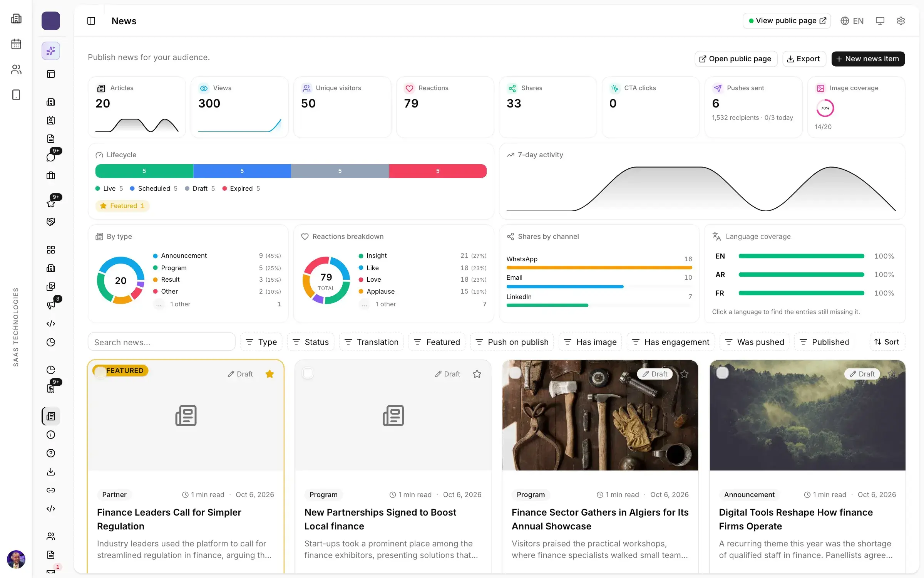Expand the Status filter dropdown
924x578 pixels.
(x=311, y=342)
